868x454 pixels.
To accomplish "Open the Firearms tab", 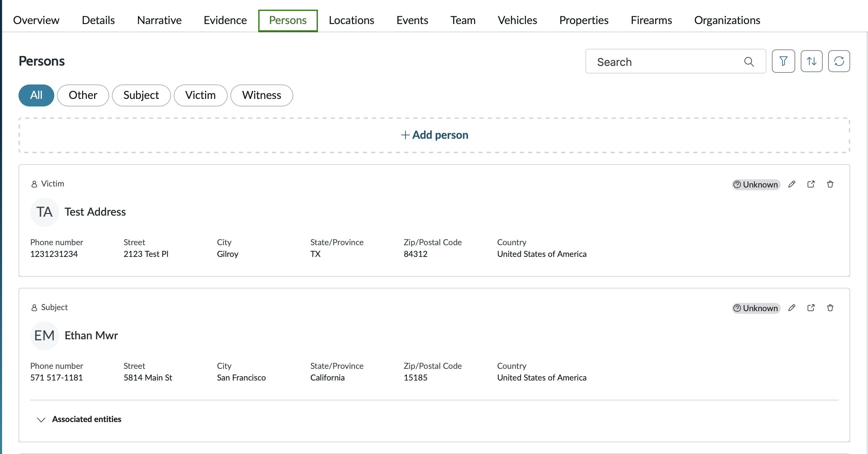I will point(651,20).
